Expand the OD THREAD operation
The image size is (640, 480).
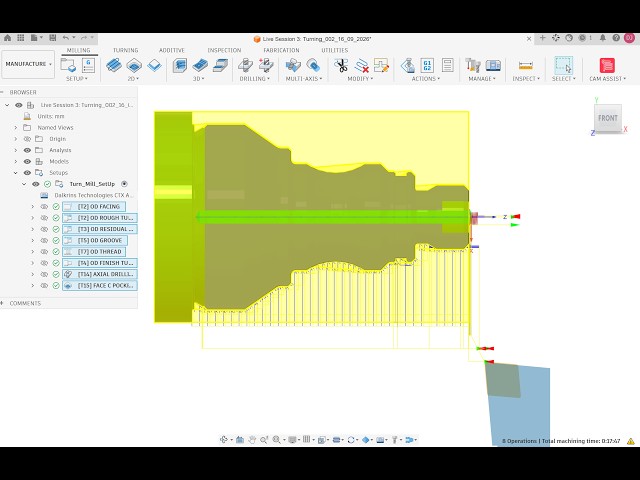pyautogui.click(x=33, y=252)
